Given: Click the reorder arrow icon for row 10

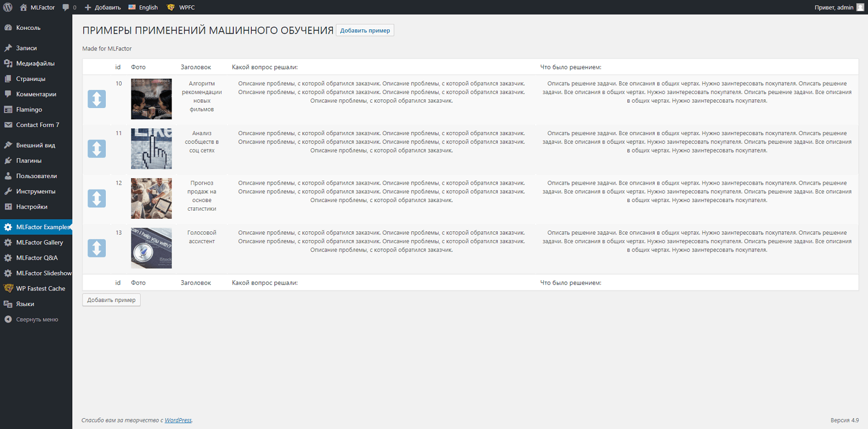Looking at the screenshot, I should tap(97, 99).
